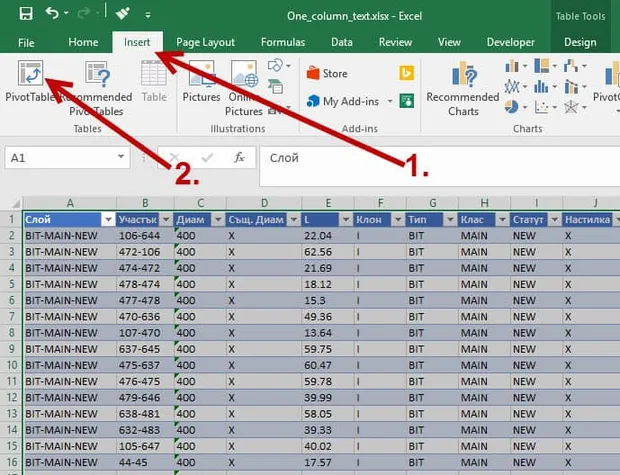Open the Office Store add-ins
620x475 pixels.
(327, 74)
